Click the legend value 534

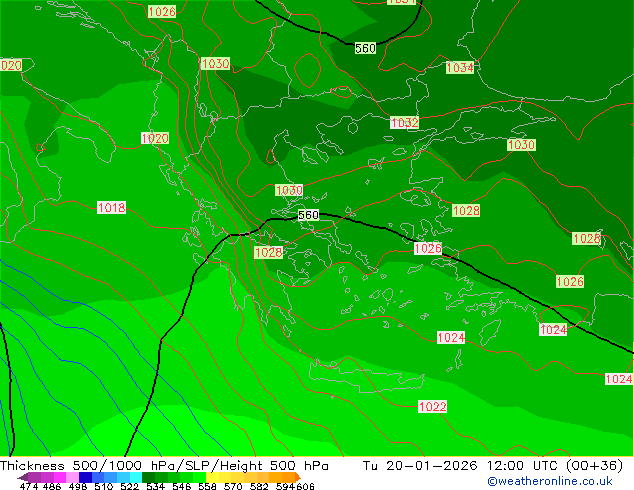(x=155, y=486)
